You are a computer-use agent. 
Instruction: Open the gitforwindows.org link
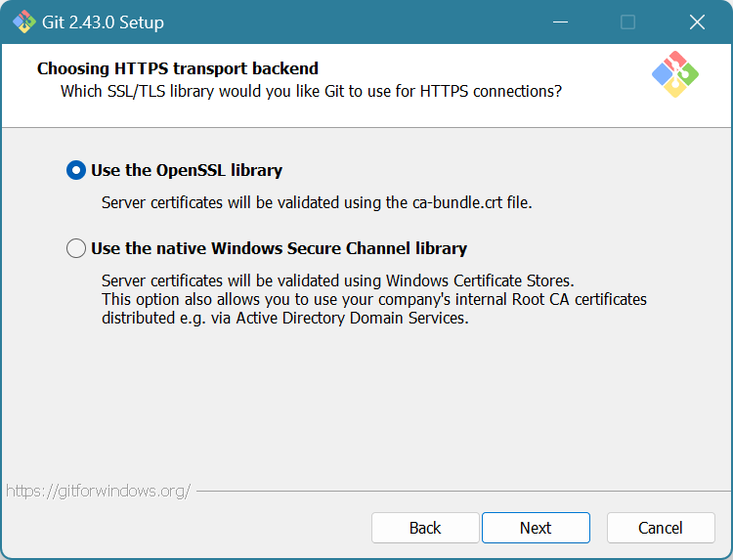coord(98,491)
